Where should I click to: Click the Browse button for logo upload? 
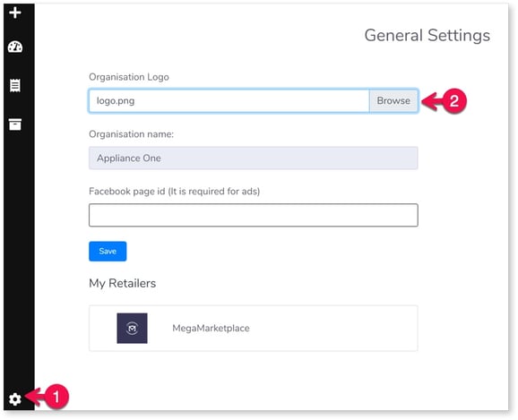pyautogui.click(x=393, y=100)
